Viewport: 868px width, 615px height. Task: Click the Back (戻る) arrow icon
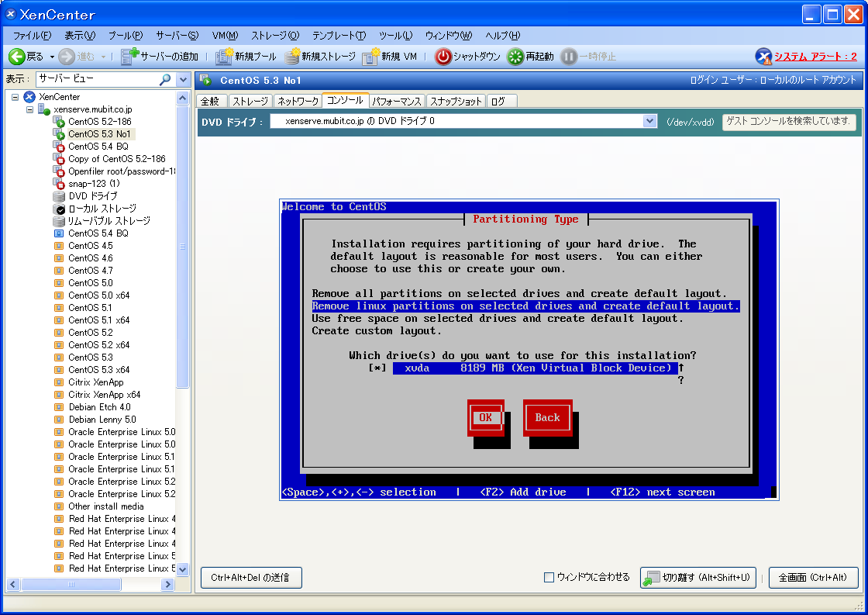tap(16, 57)
